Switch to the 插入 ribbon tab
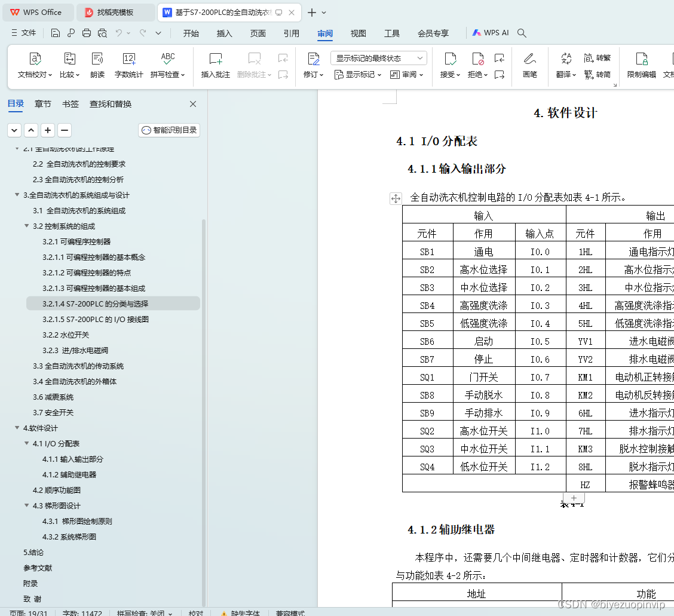 (225, 33)
